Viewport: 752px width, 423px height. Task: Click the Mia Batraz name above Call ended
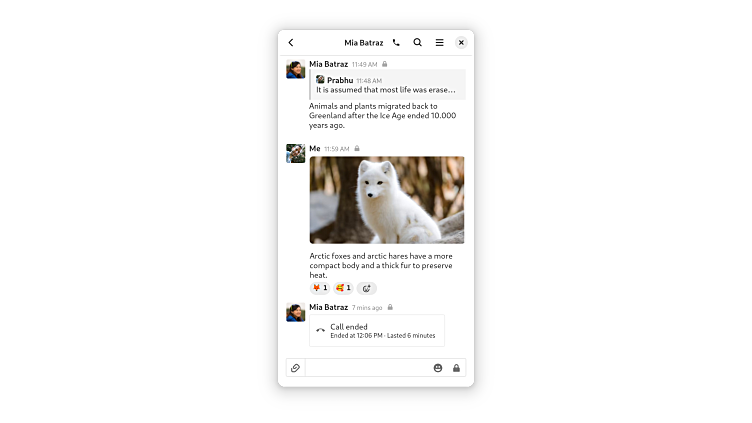329,307
